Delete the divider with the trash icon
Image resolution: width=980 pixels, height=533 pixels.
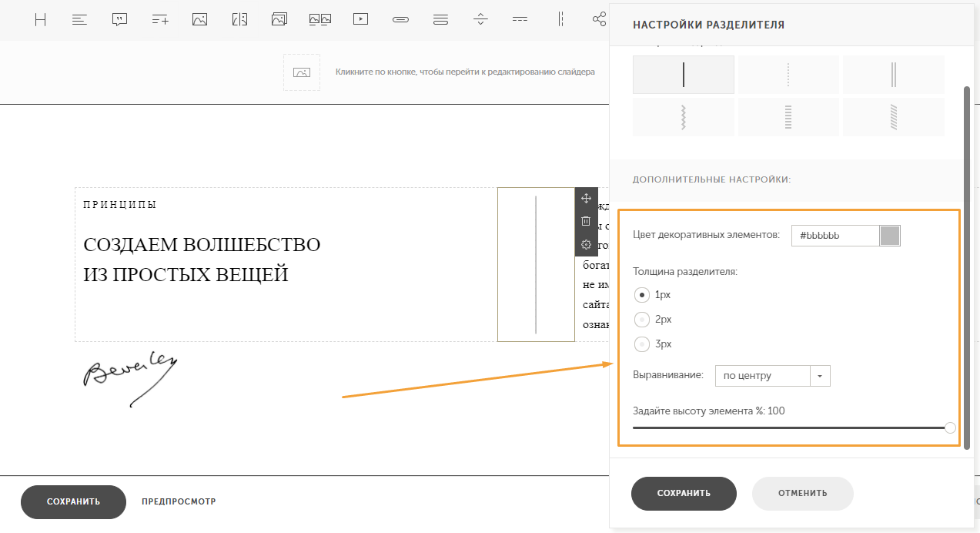(x=586, y=222)
